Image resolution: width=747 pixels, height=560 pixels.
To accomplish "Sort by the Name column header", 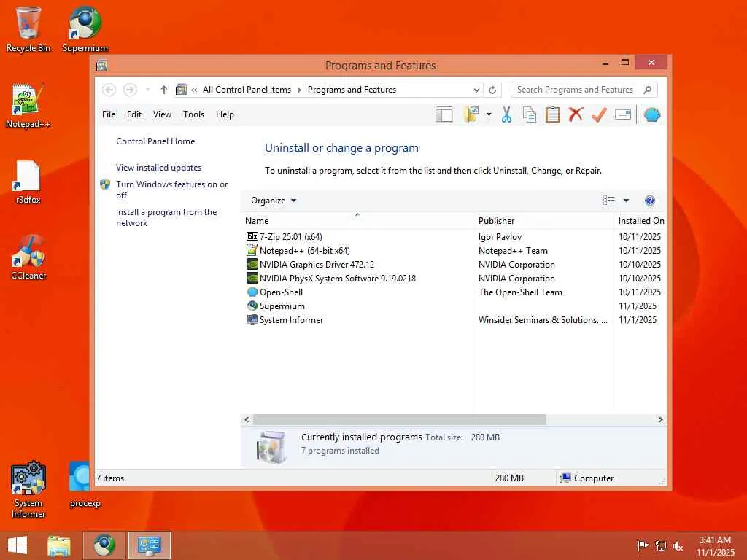I will (x=357, y=220).
